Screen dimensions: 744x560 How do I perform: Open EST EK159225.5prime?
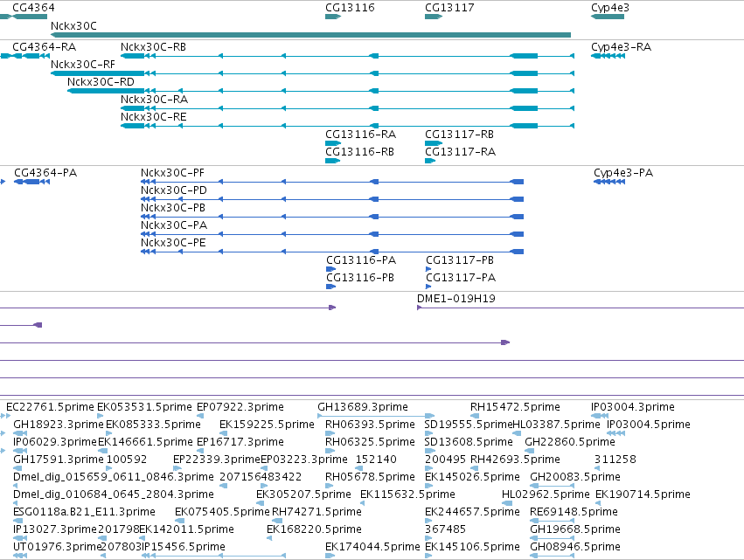click(267, 425)
